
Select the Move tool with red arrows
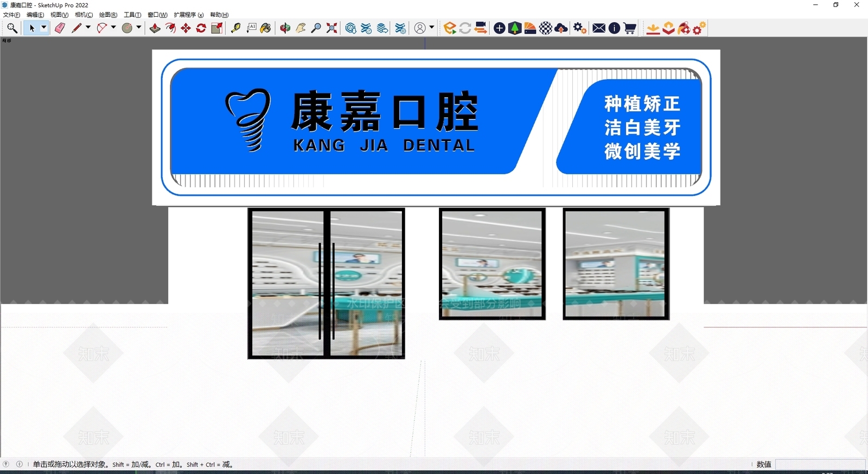(186, 28)
